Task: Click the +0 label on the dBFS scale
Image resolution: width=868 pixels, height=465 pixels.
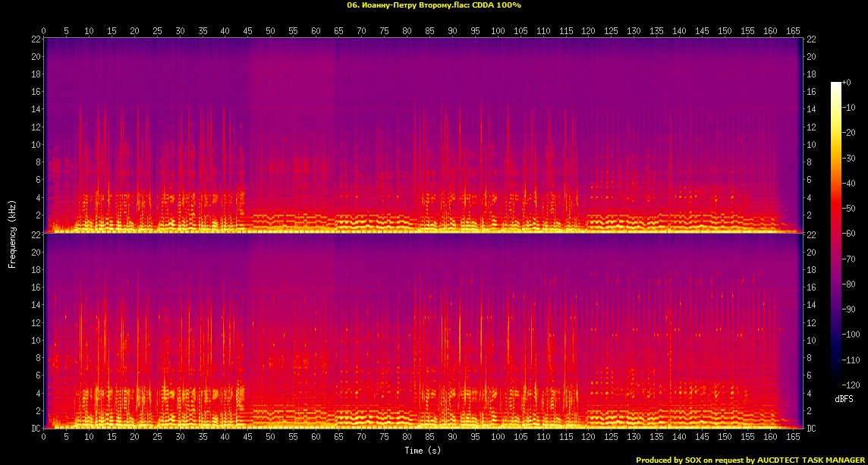Action: [x=847, y=83]
